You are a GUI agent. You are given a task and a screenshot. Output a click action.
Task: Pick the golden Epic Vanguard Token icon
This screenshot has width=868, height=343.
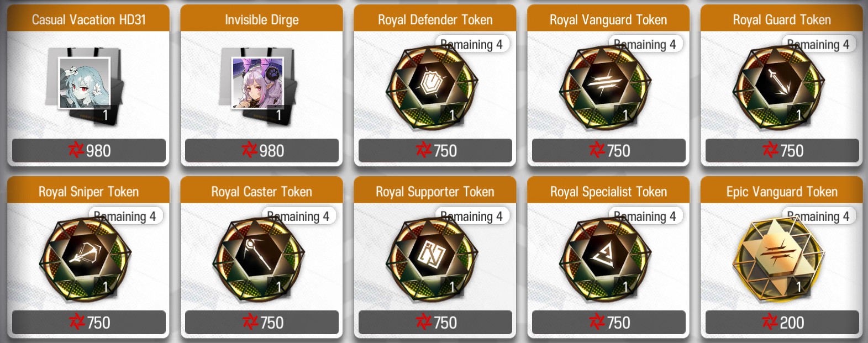(x=779, y=258)
